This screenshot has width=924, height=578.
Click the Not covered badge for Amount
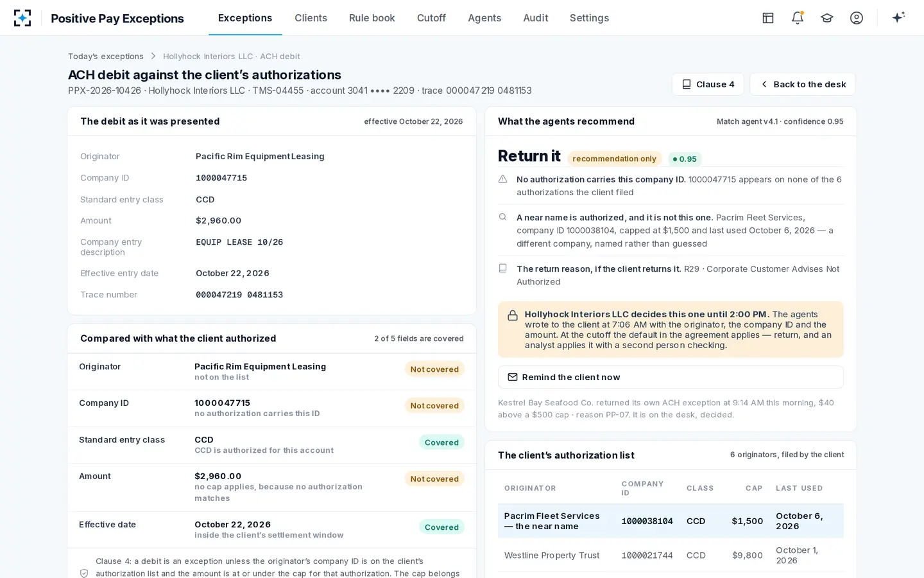click(434, 479)
